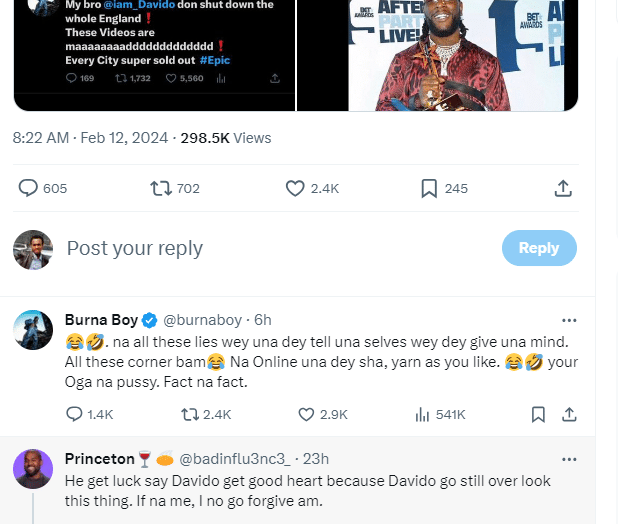Like Burna Boy's comment with 2.9K likes
618x524 pixels.
pyautogui.click(x=308, y=414)
